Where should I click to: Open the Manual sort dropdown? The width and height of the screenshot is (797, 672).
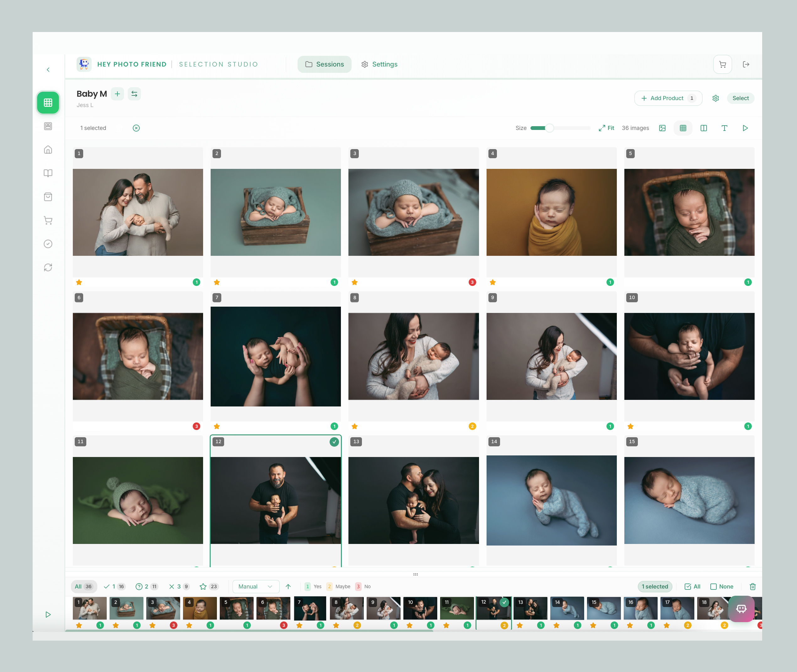[256, 587]
